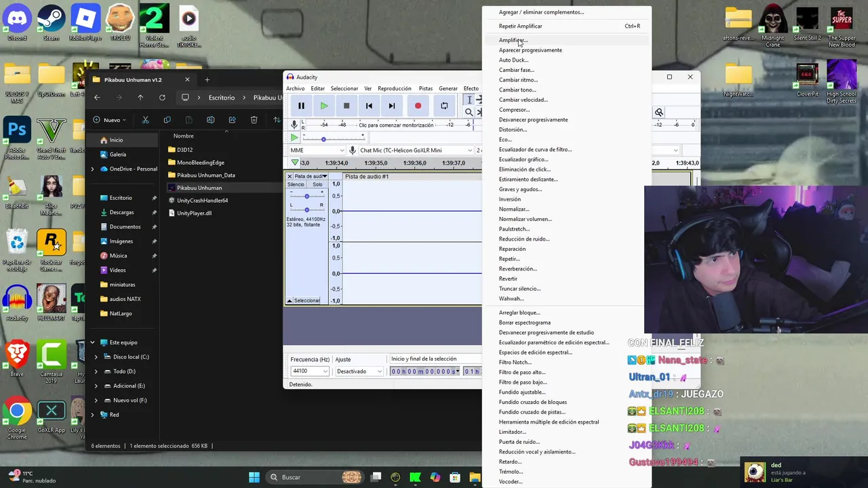Pause playback in Audacity transport toolbar

[x=301, y=106]
